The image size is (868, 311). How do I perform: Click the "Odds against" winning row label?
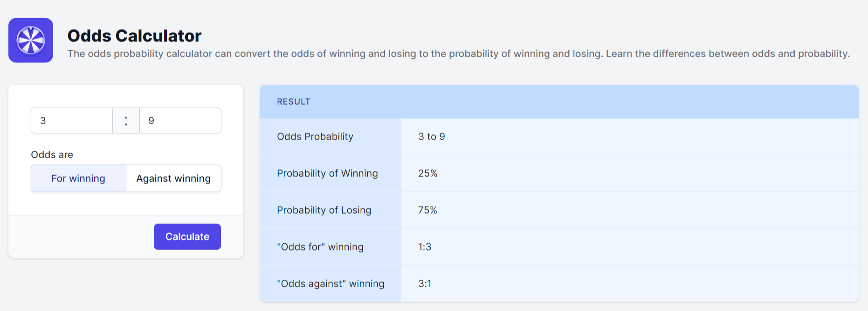point(331,284)
